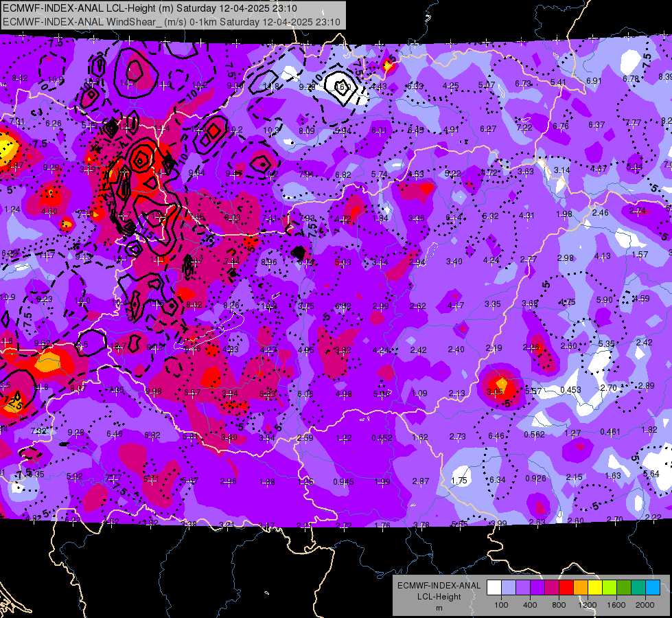Click the white swatch in the LCL-Height legend
672x618 pixels.
click(x=494, y=588)
